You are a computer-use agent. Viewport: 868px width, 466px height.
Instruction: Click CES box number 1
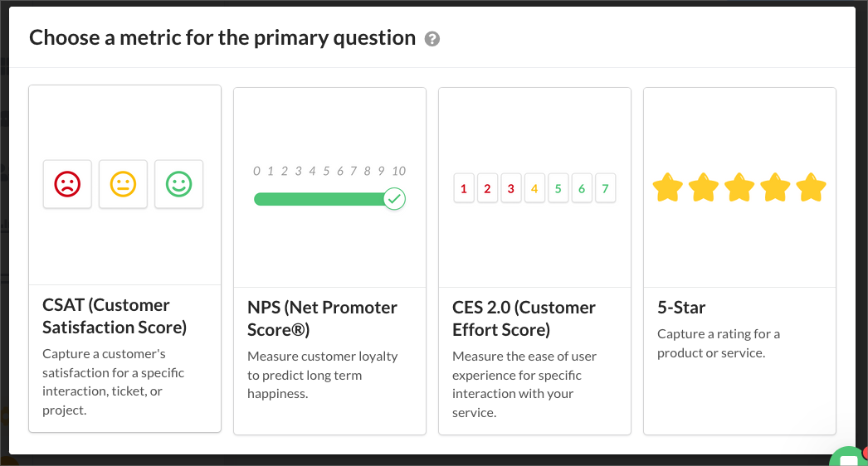coord(464,188)
